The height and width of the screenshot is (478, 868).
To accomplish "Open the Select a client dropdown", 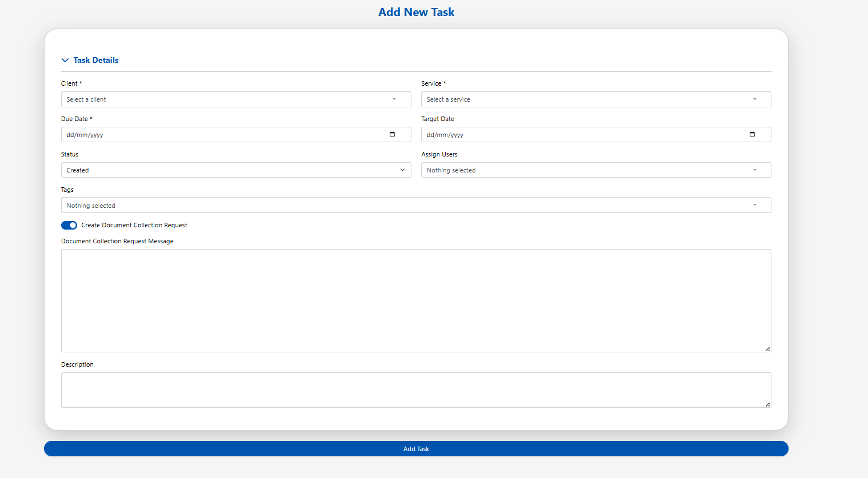I will 229,99.
